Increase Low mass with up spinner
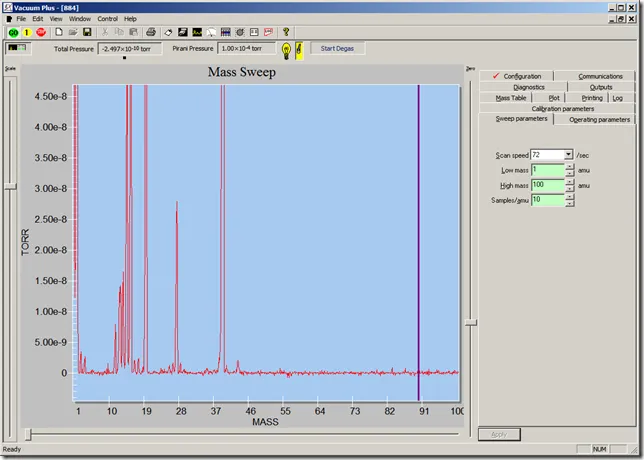Image resolution: width=644 pixels, height=460 pixels. 570,166
